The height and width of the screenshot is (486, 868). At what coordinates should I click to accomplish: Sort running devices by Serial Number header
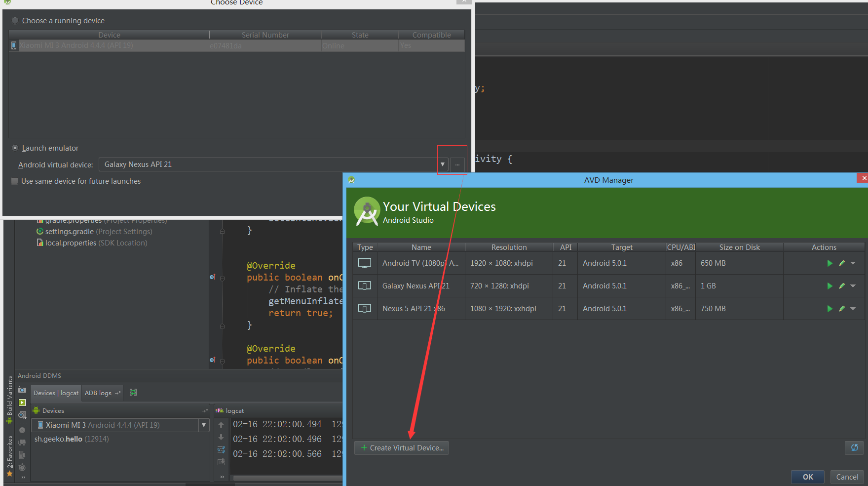[x=265, y=35]
